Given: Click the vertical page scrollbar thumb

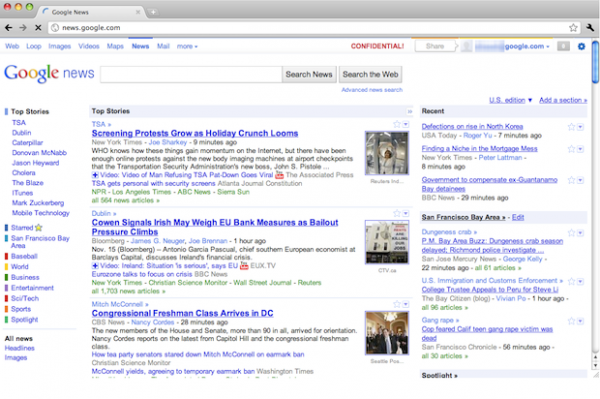Looking at the screenshot, I should [x=595, y=62].
